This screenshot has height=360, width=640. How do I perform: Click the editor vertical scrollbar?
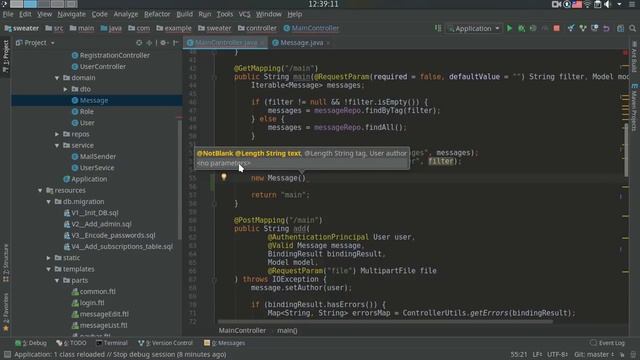626,150
